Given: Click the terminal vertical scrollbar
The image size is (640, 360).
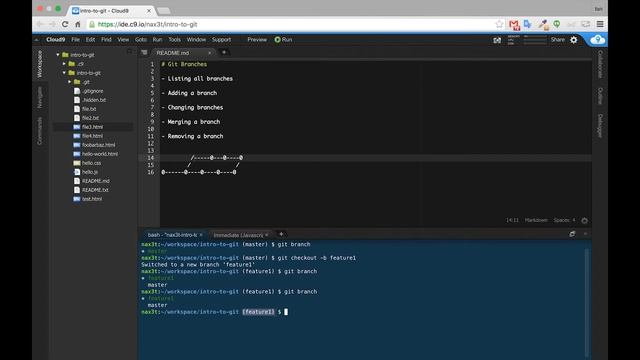Looking at the screenshot, I should coord(587,302).
